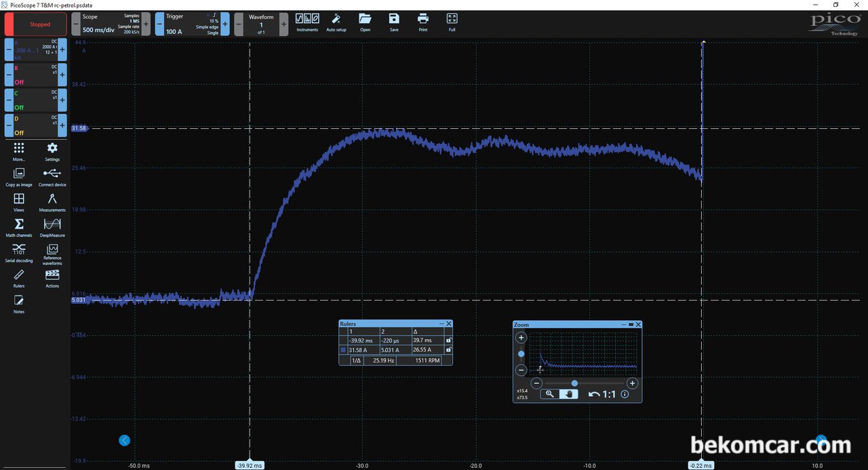
Task: Click the 1/Δ cell in Rulers
Action: click(x=355, y=361)
